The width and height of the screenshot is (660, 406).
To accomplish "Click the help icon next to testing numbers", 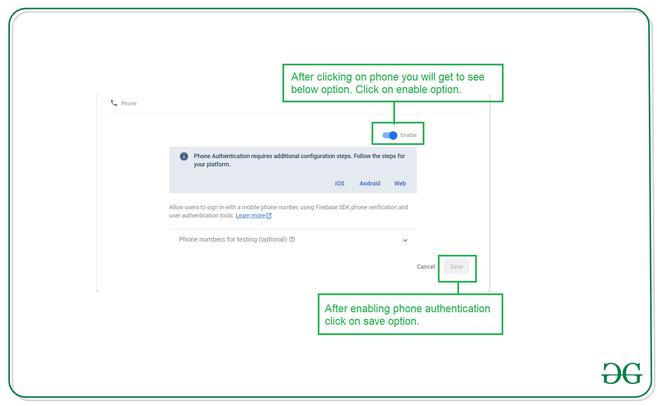I will click(x=292, y=239).
